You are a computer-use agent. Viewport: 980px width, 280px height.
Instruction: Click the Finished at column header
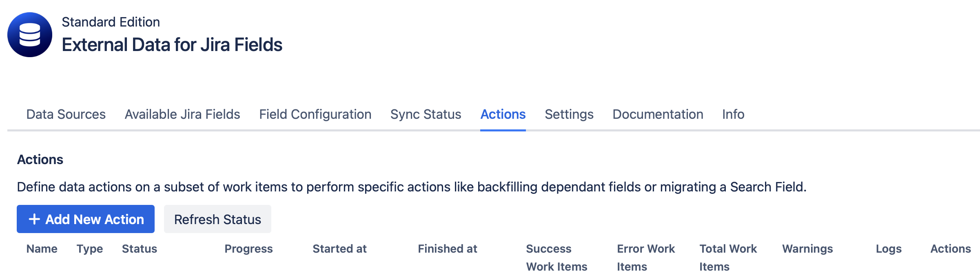click(x=448, y=249)
